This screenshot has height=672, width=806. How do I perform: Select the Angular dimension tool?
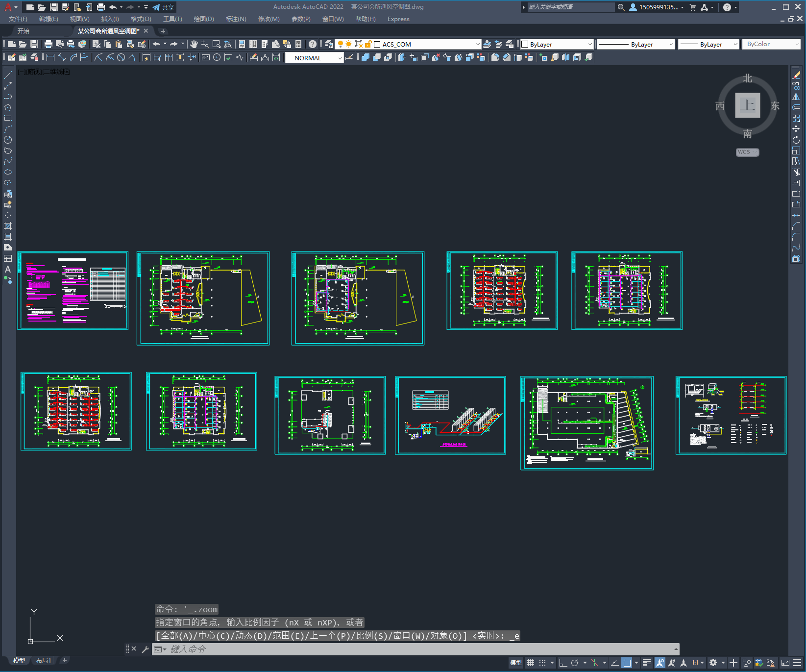132,57
